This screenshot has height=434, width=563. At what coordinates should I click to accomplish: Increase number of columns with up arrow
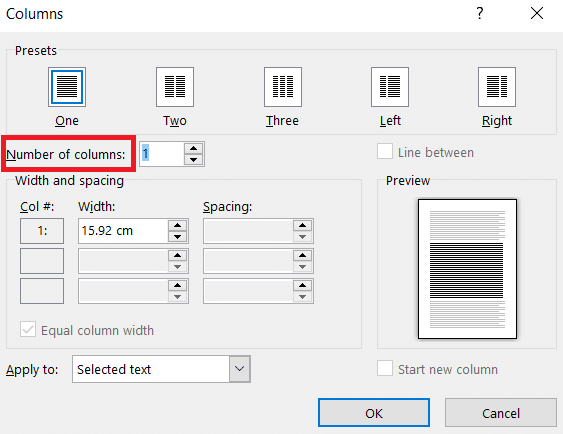[x=194, y=148]
